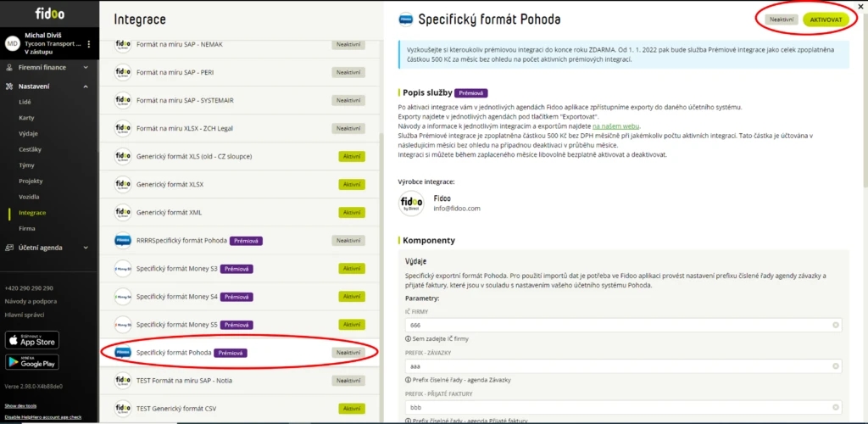Click Disable HelpHero account age check
This screenshot has height=424, width=868.
[43, 417]
